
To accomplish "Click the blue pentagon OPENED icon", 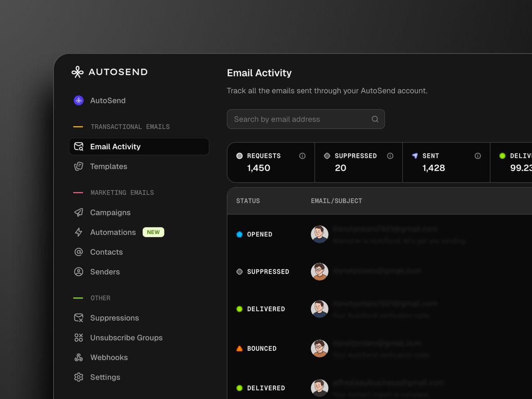I will point(239,235).
